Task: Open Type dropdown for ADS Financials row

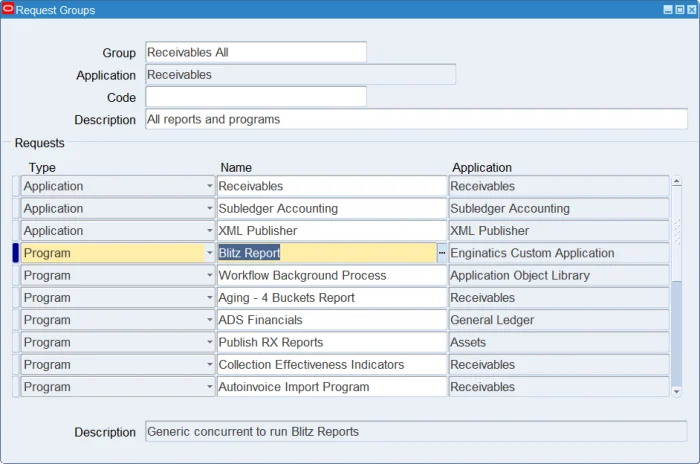Action: click(209, 320)
